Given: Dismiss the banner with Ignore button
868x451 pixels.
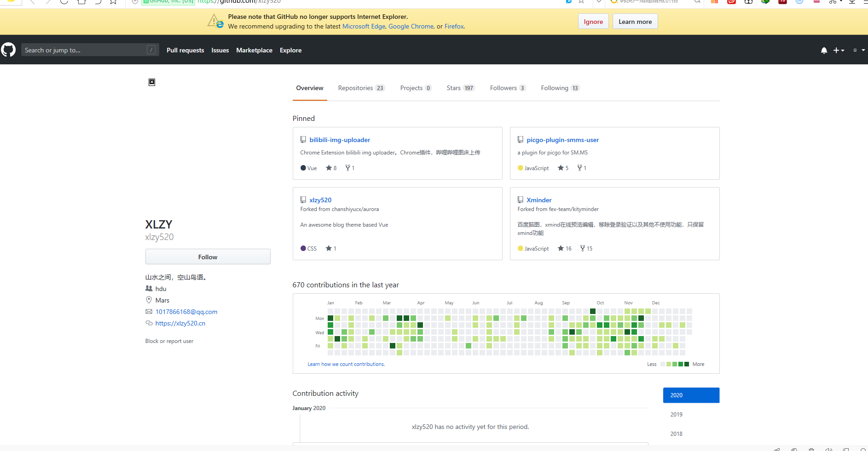Looking at the screenshot, I should [593, 22].
